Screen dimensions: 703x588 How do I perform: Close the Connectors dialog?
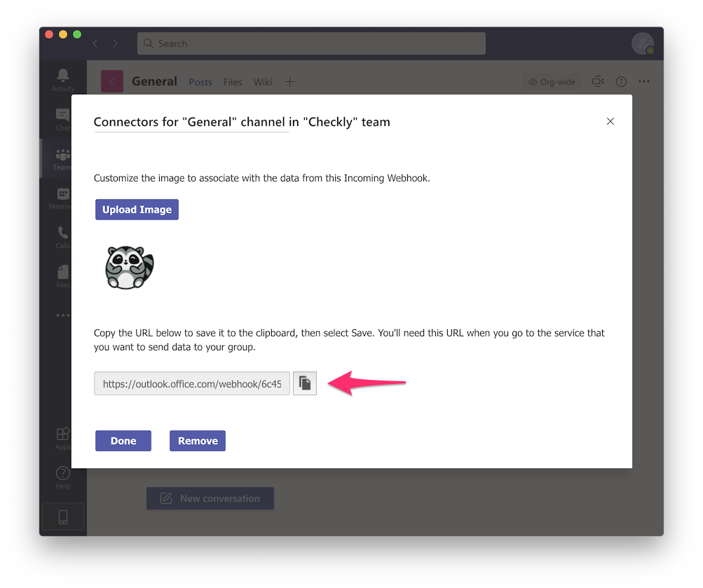pyautogui.click(x=610, y=121)
